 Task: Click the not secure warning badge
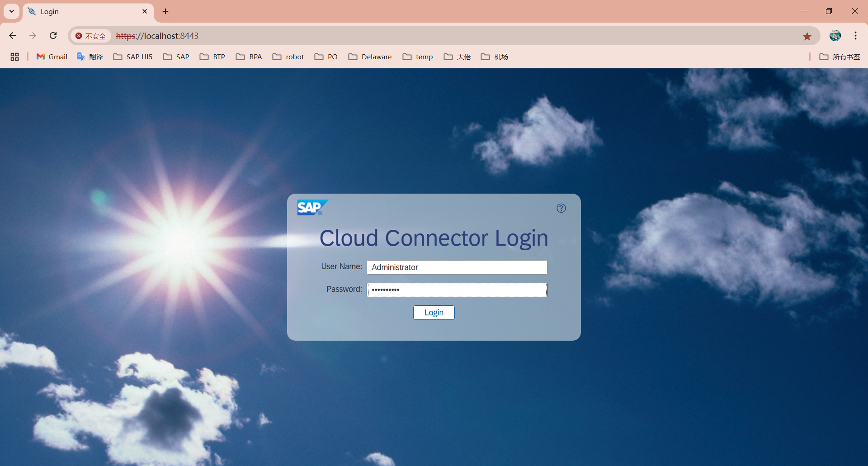[90, 36]
